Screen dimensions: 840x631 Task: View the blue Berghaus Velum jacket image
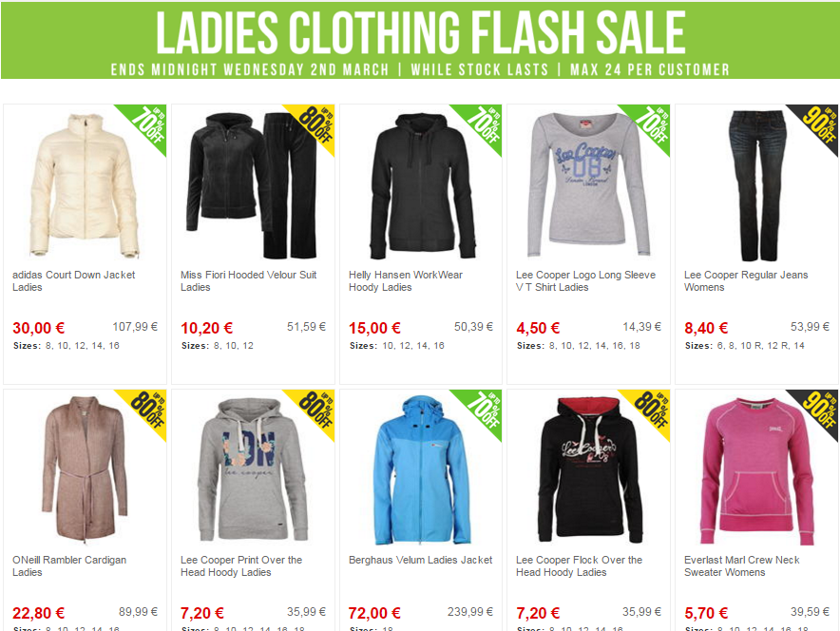click(x=422, y=470)
